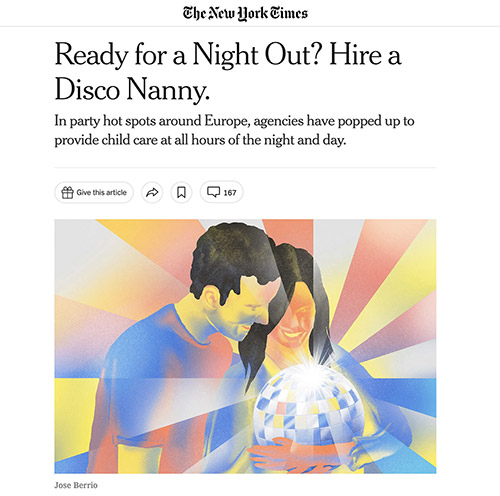
Task: Click the "Disco Nanny." headline text
Action: coord(132,89)
